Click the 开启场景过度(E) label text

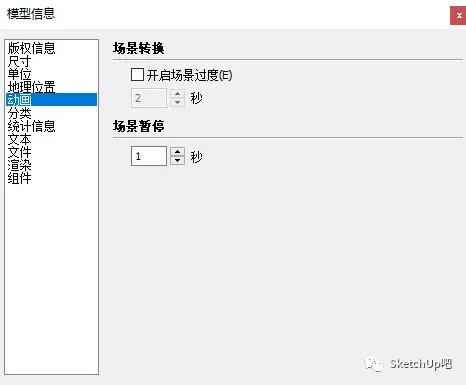tap(189, 75)
